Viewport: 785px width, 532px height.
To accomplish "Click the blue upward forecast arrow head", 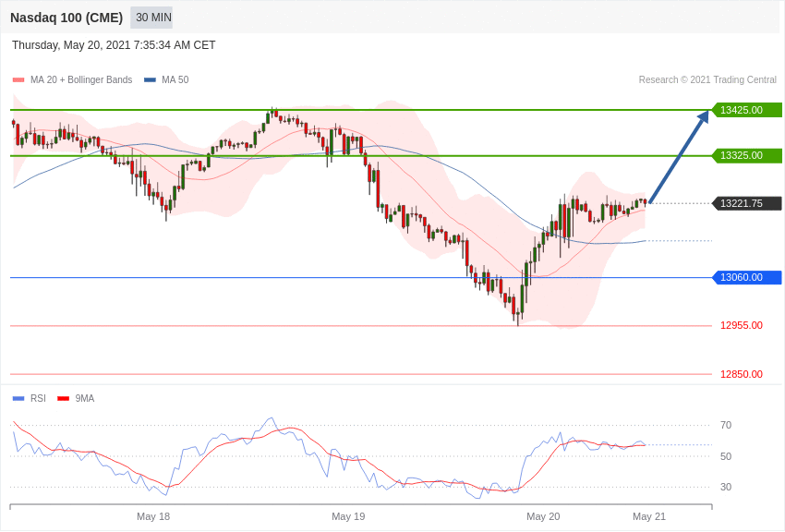I will point(704,117).
